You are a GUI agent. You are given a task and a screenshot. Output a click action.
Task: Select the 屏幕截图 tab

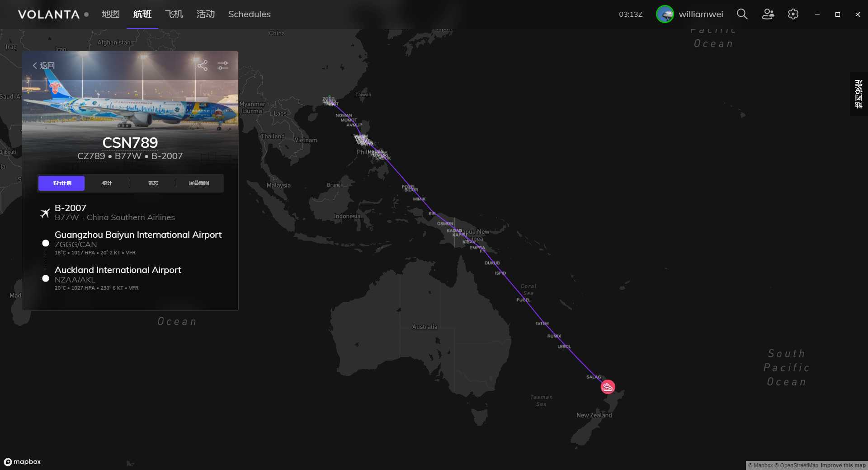[x=199, y=183]
